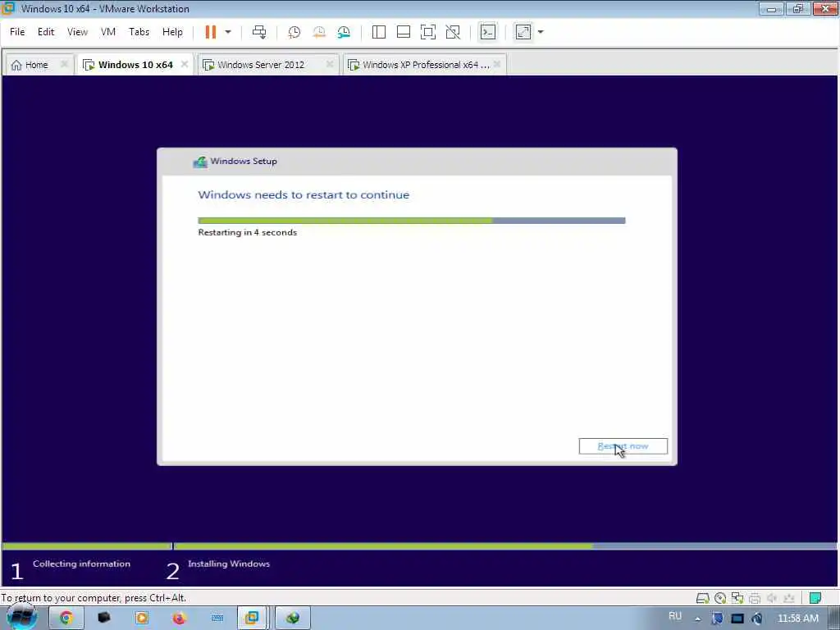Click the network adapter status icon
Viewport: 840px width, 630px height.
[737, 598]
